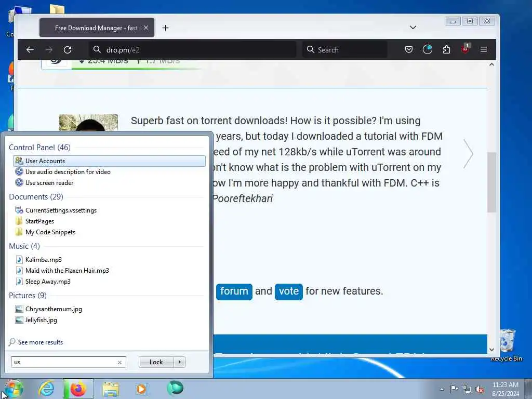Click the blue circular profile/container icon
Viewport: 532px width, 399px height.
pos(428,49)
